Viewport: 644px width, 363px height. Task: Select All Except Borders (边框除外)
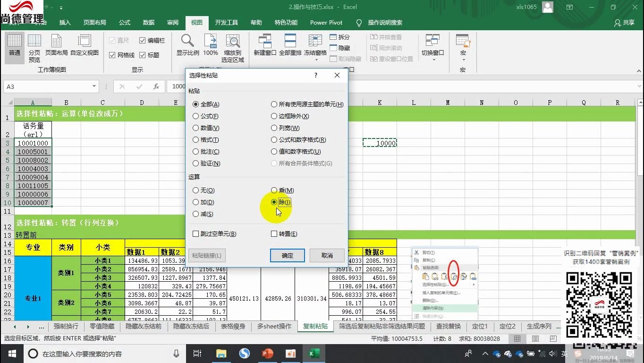290,116
